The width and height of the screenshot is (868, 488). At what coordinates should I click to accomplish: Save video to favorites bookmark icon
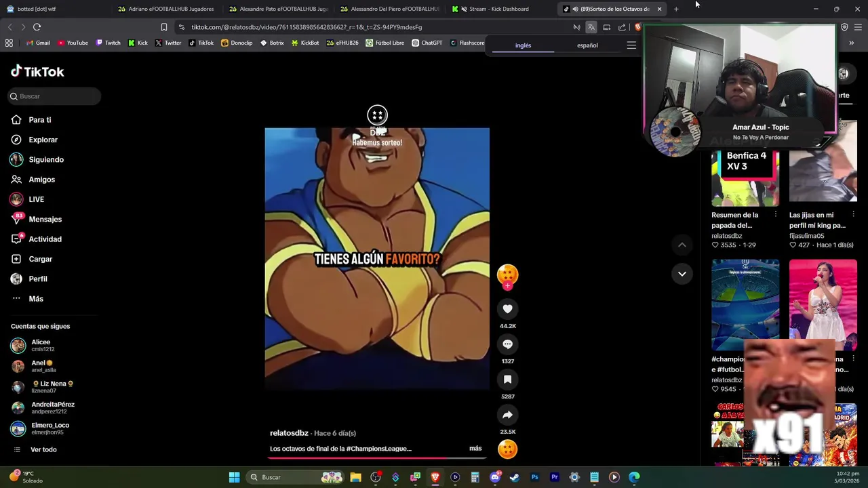coord(507,380)
